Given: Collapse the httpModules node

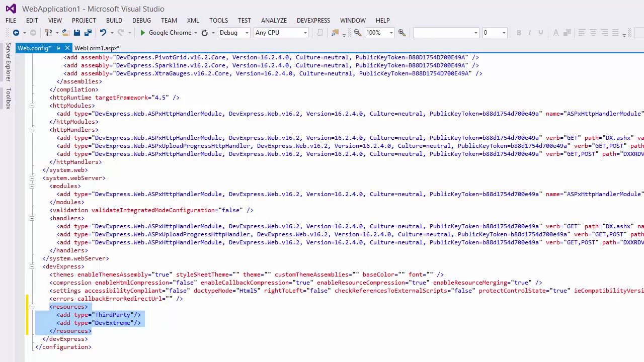Looking at the screenshot, I should point(32,106).
